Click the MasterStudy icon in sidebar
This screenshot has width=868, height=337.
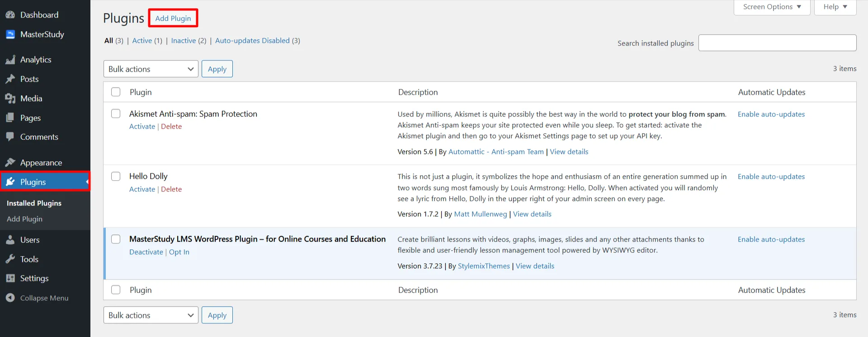10,34
